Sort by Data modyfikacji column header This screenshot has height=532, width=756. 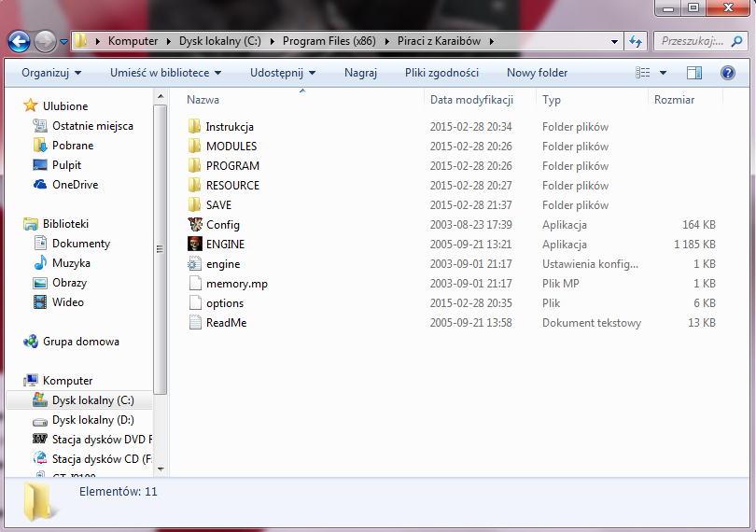(471, 100)
